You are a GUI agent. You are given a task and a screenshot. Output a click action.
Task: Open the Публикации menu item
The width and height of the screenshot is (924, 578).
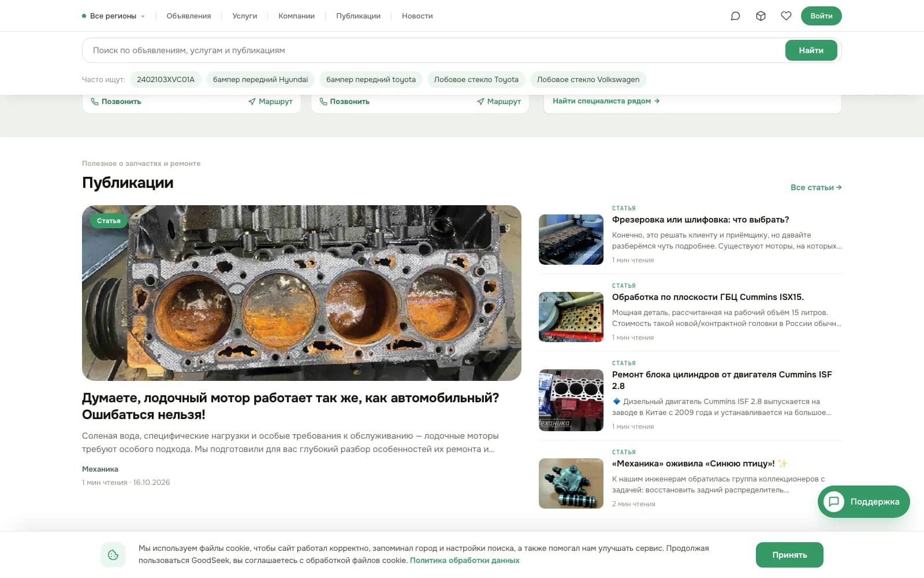(358, 16)
